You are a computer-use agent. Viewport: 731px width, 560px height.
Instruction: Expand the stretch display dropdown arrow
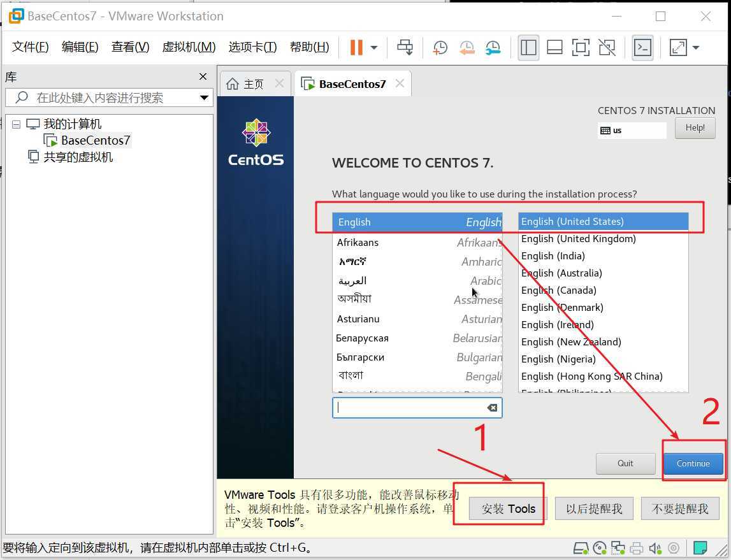695,48
